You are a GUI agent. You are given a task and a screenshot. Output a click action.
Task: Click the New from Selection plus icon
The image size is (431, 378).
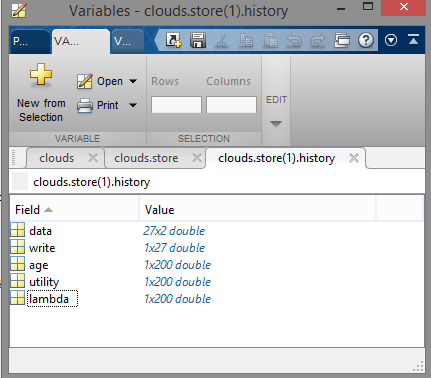point(41,74)
